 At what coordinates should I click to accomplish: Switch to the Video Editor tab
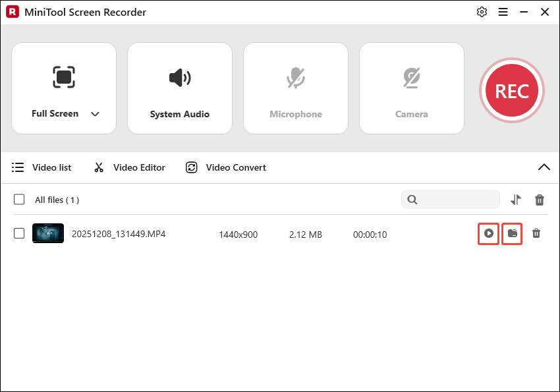(129, 167)
